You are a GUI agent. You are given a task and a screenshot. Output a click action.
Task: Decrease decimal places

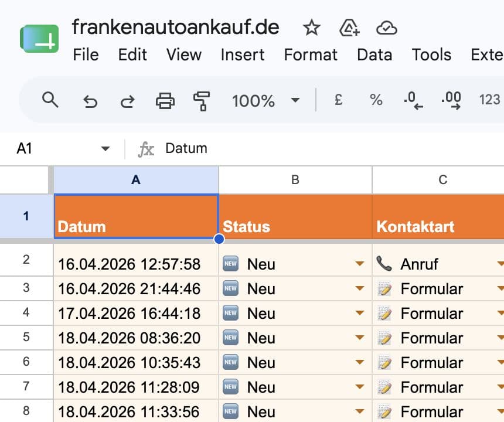click(413, 101)
